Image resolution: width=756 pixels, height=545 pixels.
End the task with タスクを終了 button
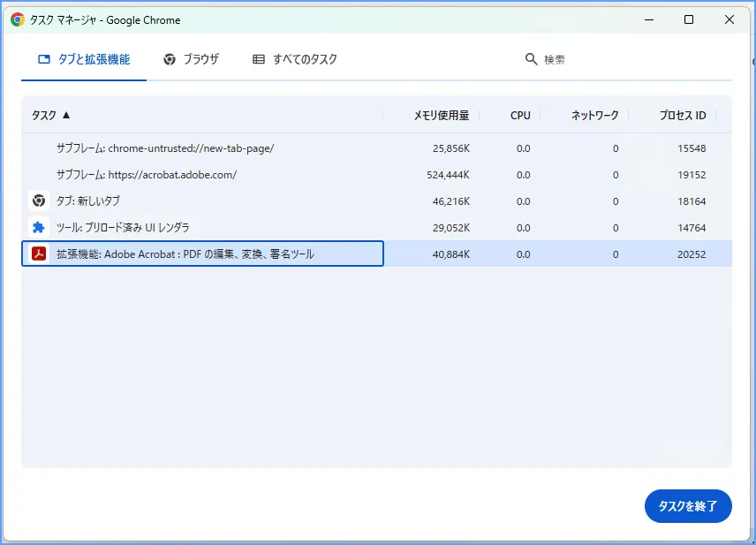688,506
